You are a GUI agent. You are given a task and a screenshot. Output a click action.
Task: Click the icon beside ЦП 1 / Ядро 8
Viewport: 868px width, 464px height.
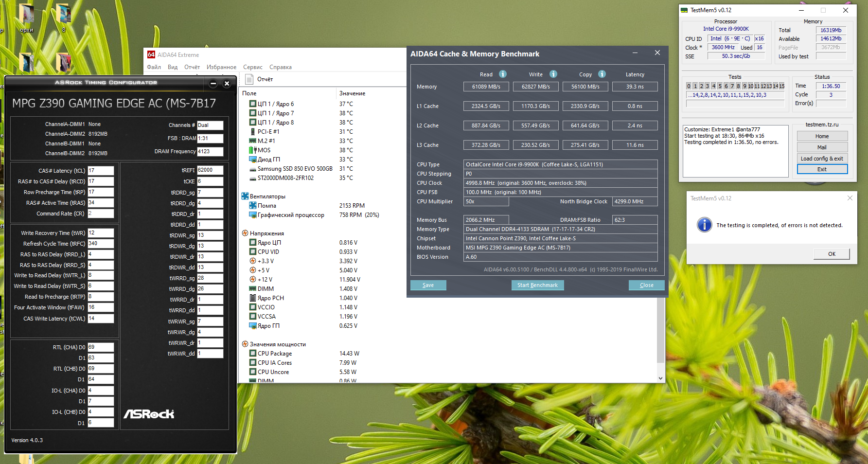click(x=253, y=122)
